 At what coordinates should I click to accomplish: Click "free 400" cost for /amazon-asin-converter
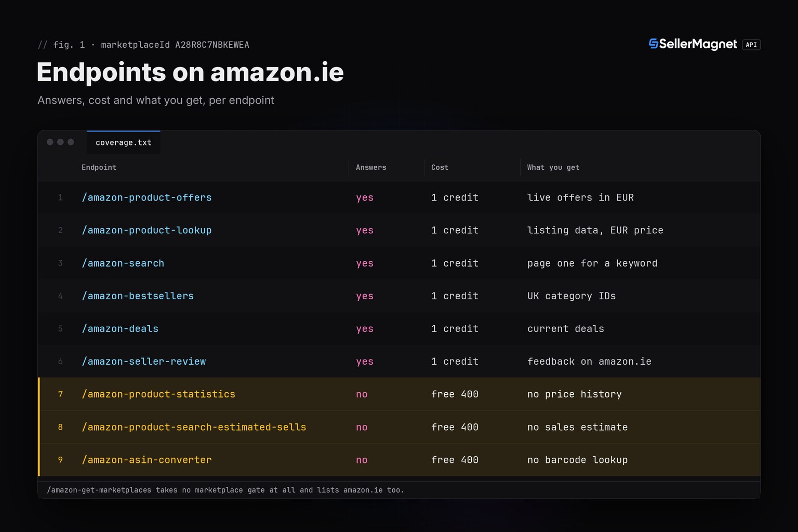[x=455, y=460]
